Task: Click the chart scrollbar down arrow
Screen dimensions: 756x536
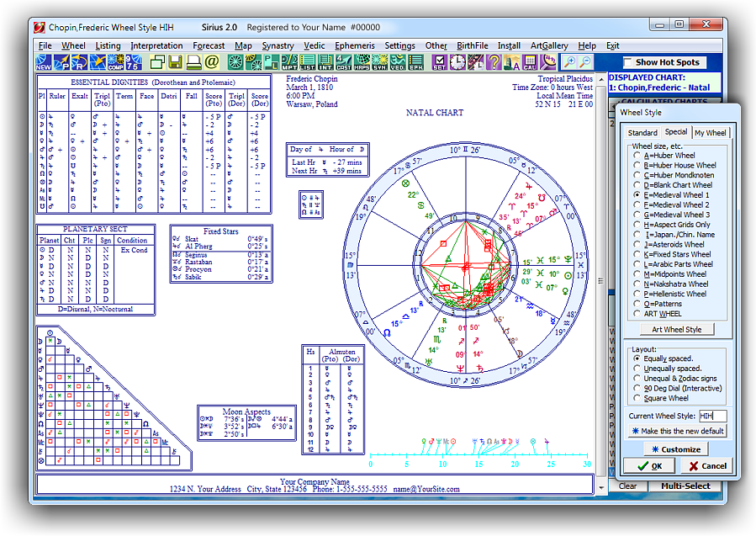Action: 600,488
